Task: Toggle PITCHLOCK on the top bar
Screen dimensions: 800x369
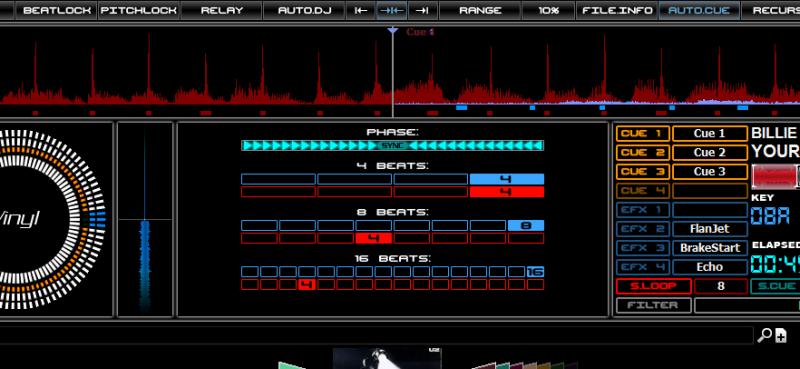Action: [139, 10]
